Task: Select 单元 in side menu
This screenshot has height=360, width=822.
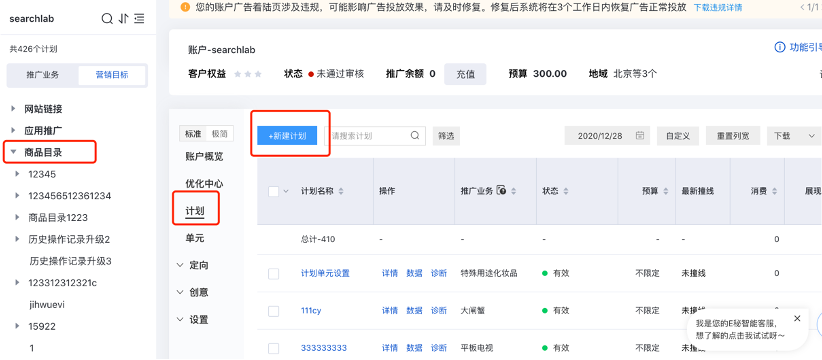Action: click(194, 238)
